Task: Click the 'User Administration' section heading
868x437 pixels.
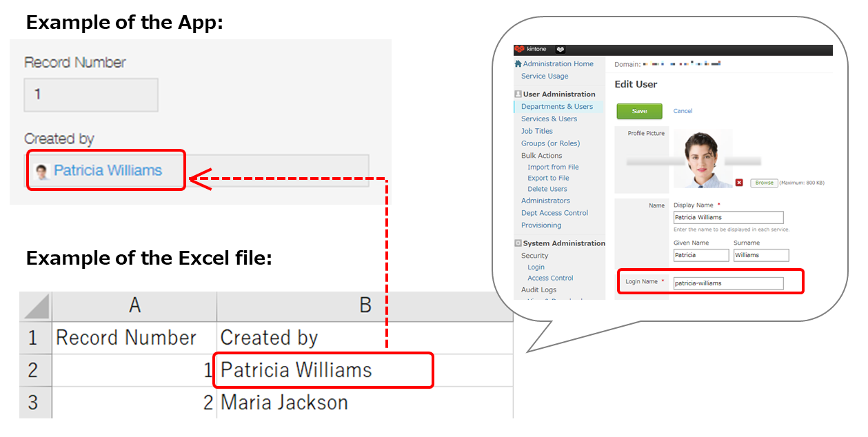Action: click(559, 94)
